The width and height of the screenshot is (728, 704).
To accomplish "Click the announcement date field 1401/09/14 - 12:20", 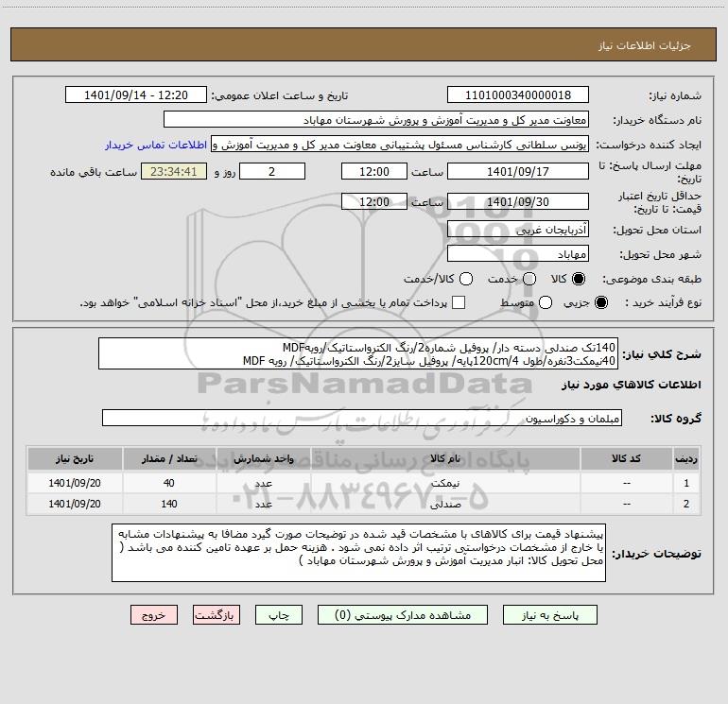I will (136, 95).
